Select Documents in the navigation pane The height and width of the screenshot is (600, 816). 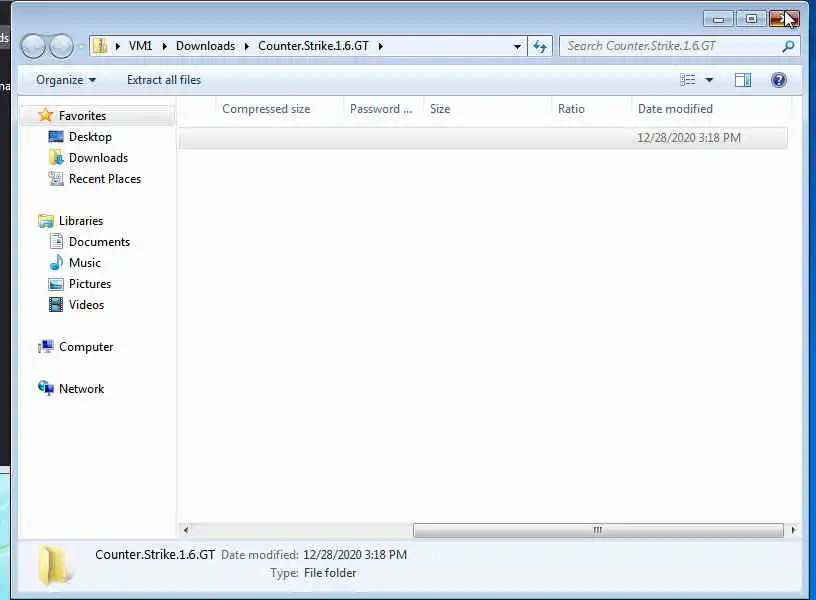coord(99,241)
